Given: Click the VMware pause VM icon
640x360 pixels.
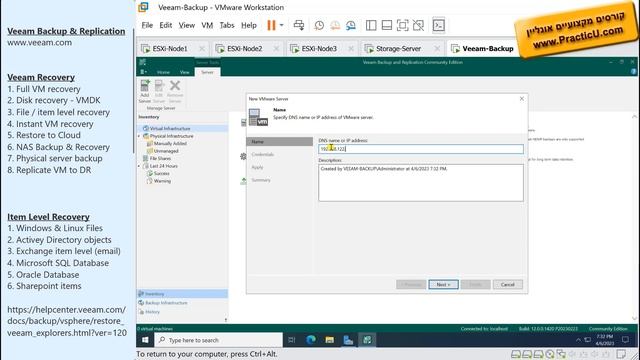Looking at the screenshot, I should 271,25.
